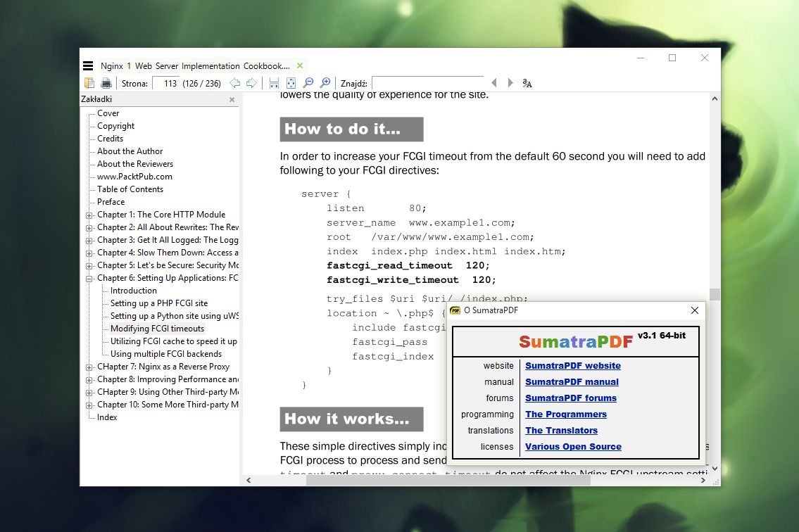
Task: Click the vertical scrollbar thumb
Action: 715,294
